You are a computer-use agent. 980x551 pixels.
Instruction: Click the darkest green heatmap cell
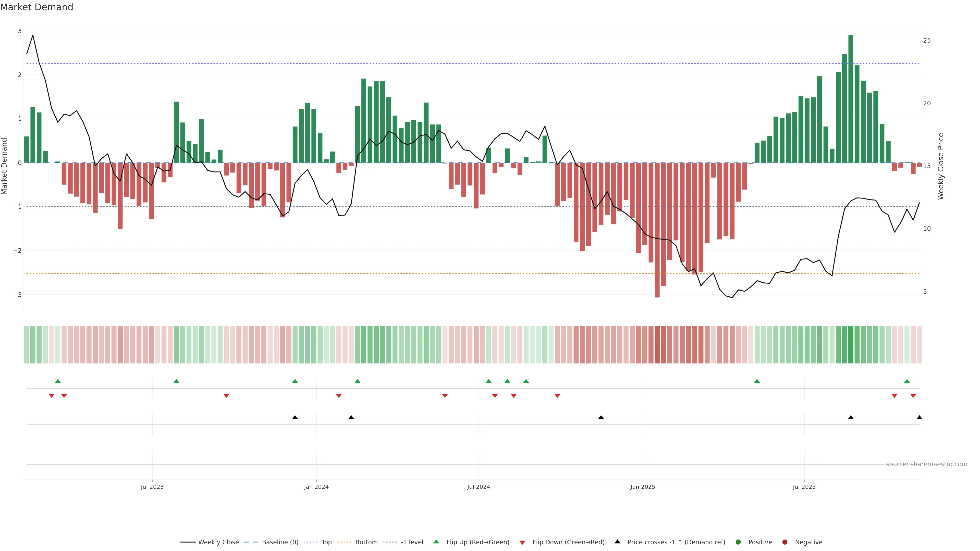(x=851, y=345)
